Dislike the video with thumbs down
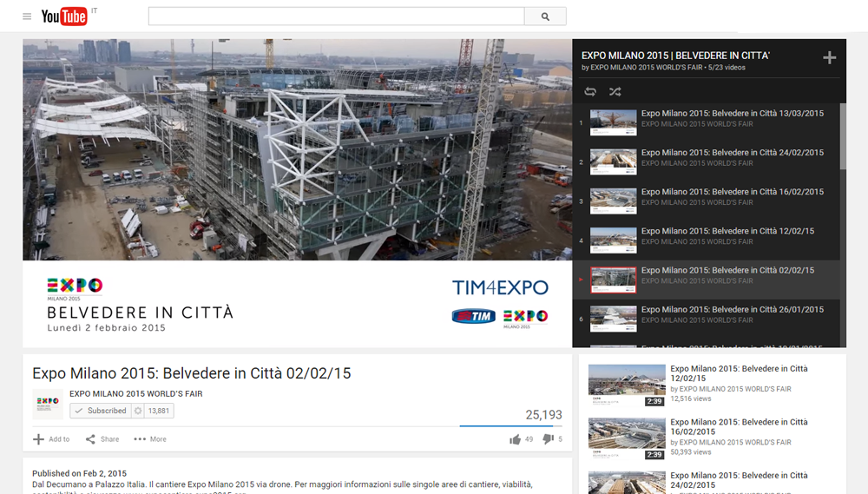The width and height of the screenshot is (868, 494). click(x=548, y=439)
